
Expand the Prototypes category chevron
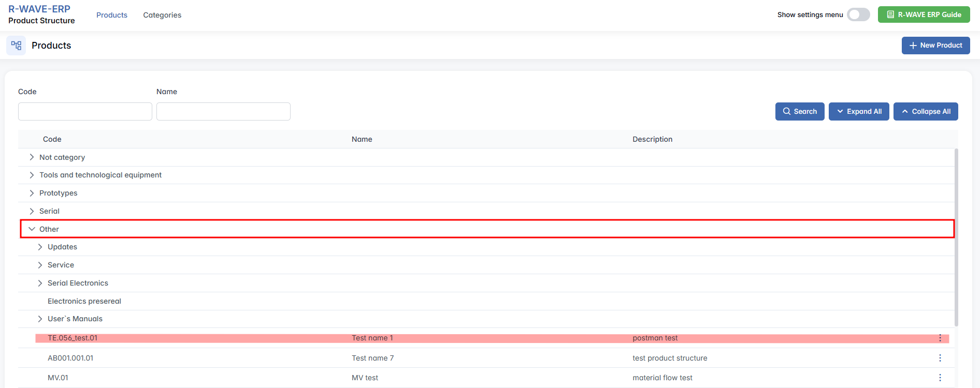pos(32,193)
